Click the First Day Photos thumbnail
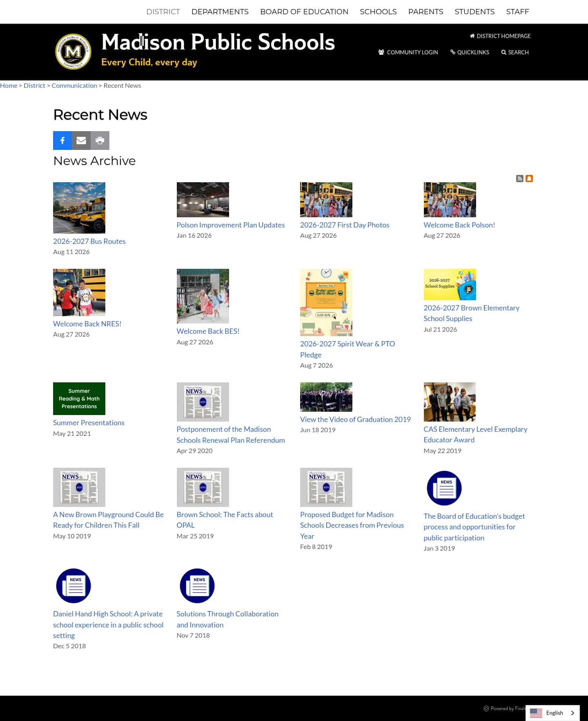 (326, 200)
